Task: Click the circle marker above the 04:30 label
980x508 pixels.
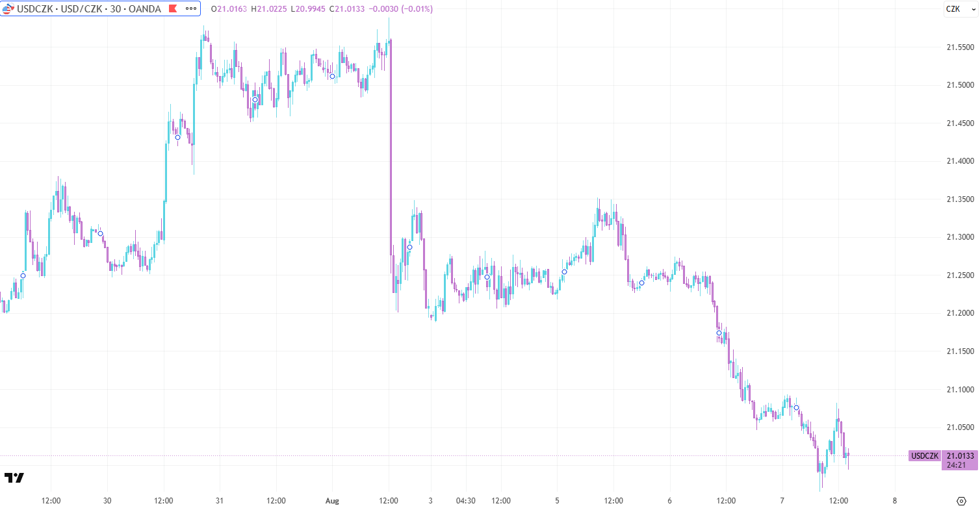Action: point(487,277)
